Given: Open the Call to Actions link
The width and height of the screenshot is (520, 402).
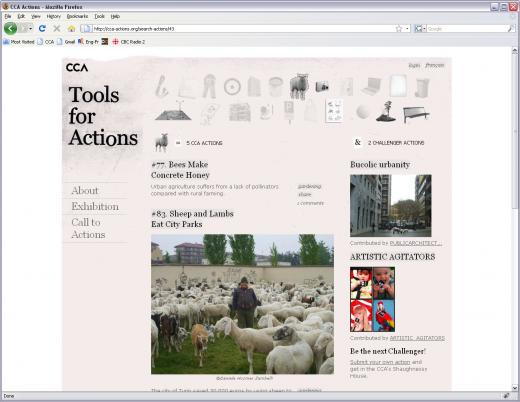Looking at the screenshot, I should coord(88,228).
